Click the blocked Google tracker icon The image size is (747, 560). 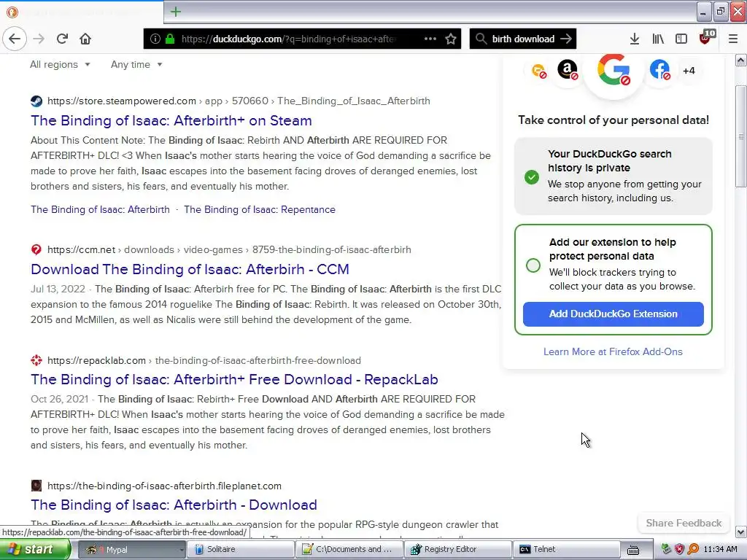pos(614,70)
